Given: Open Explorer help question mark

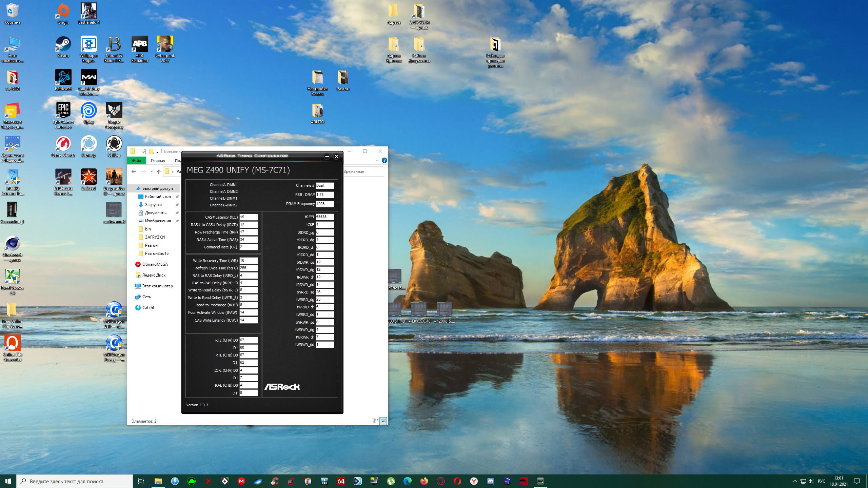Looking at the screenshot, I should click(384, 160).
